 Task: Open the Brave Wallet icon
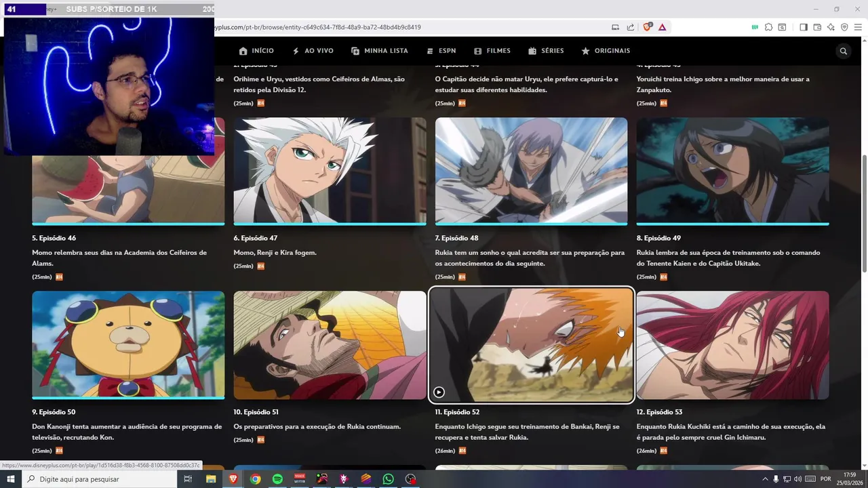(817, 27)
